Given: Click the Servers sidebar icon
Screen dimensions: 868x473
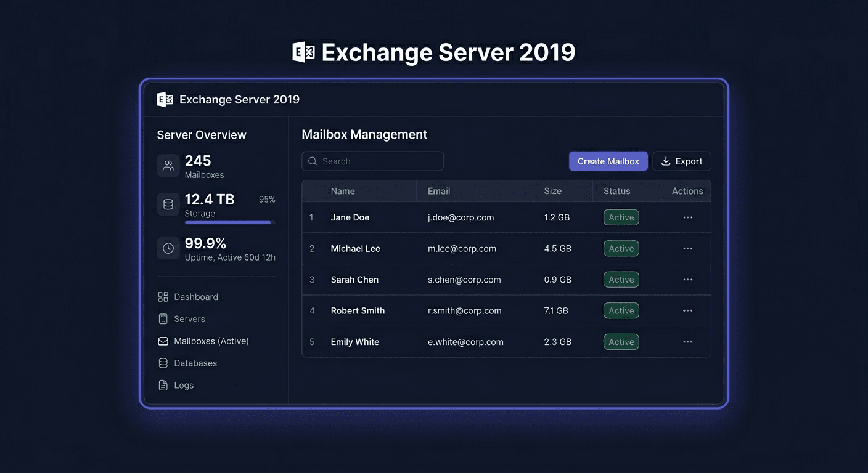Looking at the screenshot, I should [163, 318].
